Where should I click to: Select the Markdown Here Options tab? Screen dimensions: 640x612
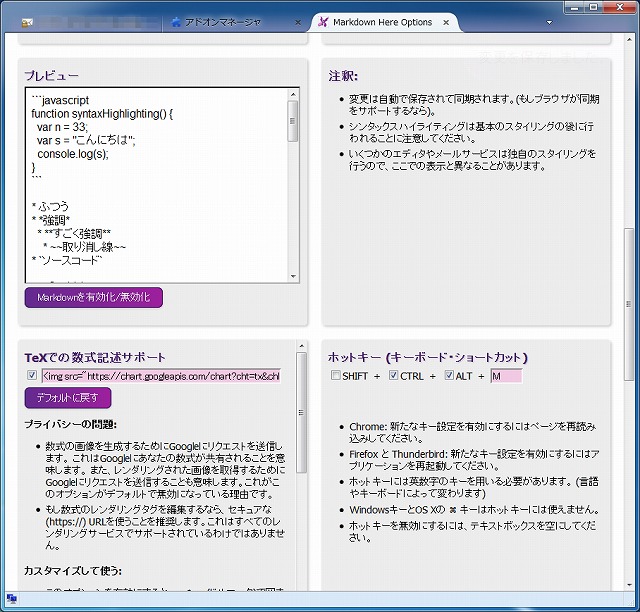[x=383, y=22]
